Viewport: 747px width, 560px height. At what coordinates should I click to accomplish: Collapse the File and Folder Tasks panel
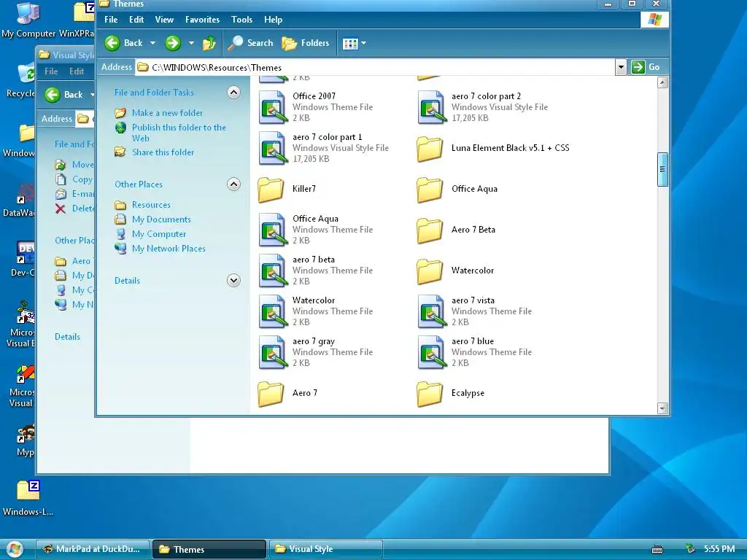point(233,93)
